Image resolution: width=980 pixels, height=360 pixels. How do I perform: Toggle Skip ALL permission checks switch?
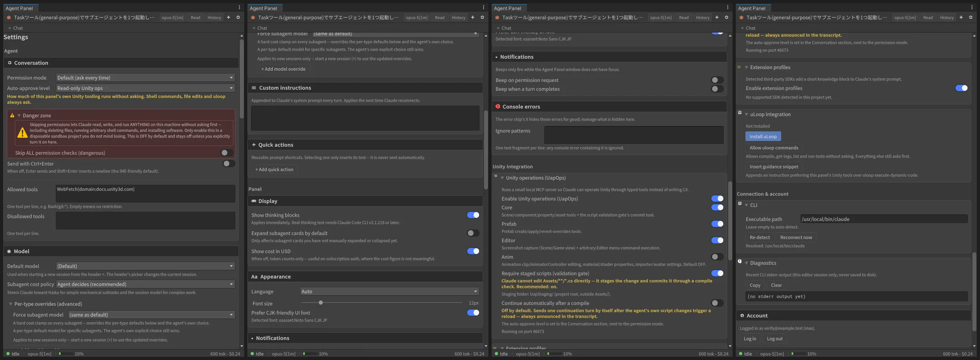pyautogui.click(x=227, y=153)
